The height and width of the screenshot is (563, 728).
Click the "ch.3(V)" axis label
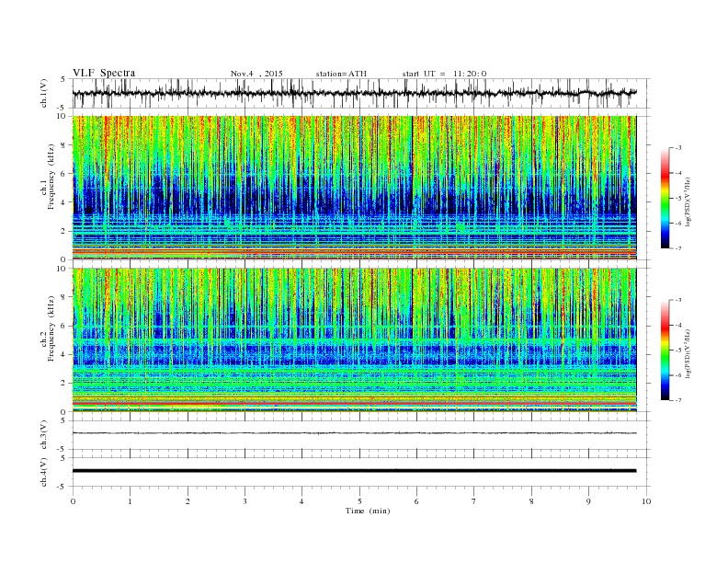tap(43, 435)
